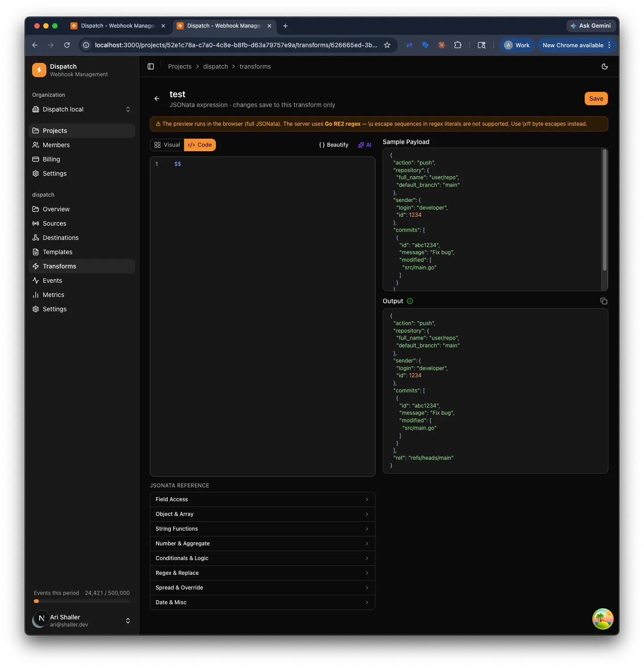Switch to Code editor mode
The width and height of the screenshot is (644, 668).
click(x=200, y=145)
